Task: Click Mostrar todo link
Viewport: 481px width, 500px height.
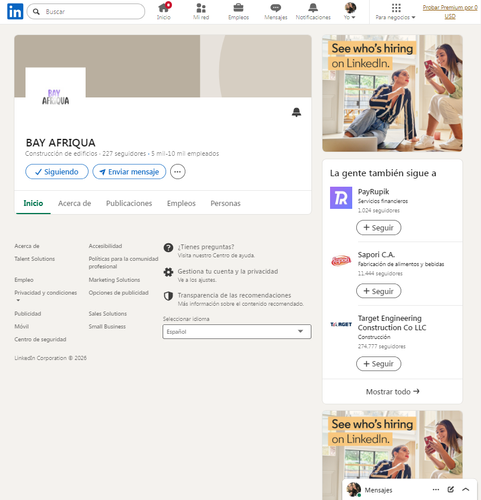Action: click(x=392, y=392)
